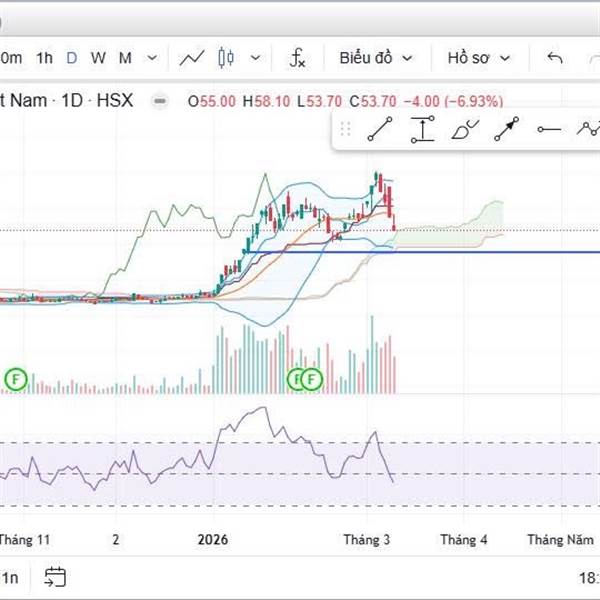Select the arrow line drawing tool
This screenshot has width=600, height=600.
pos(507,129)
